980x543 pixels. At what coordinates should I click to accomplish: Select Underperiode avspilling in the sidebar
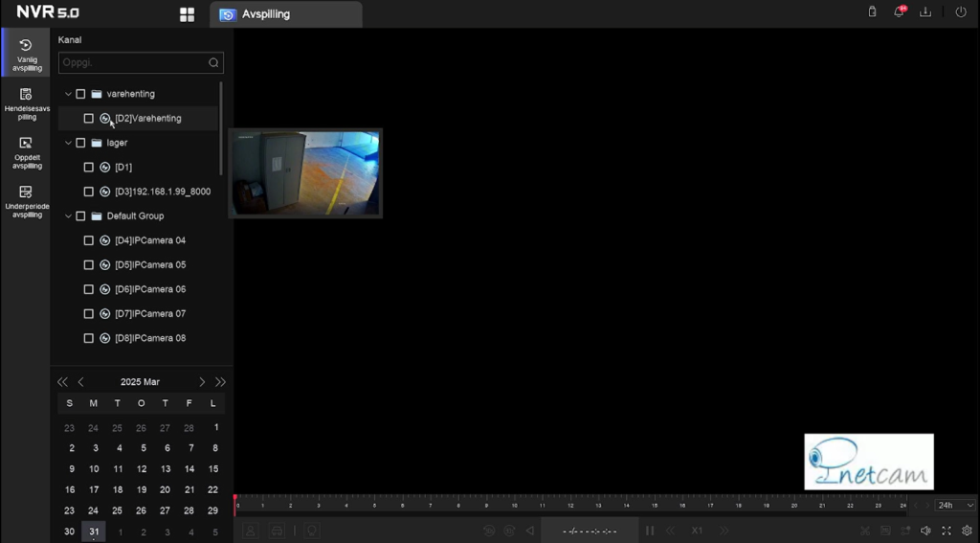26,201
